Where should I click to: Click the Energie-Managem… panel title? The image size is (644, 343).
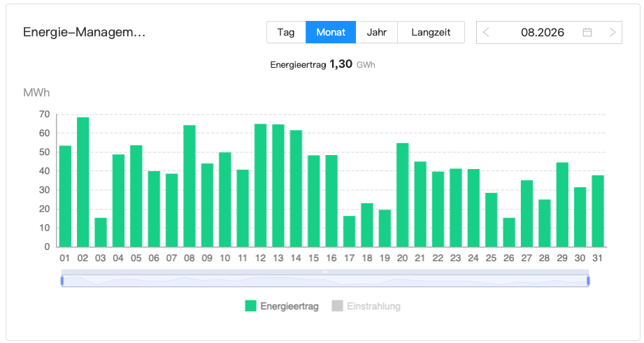click(84, 32)
